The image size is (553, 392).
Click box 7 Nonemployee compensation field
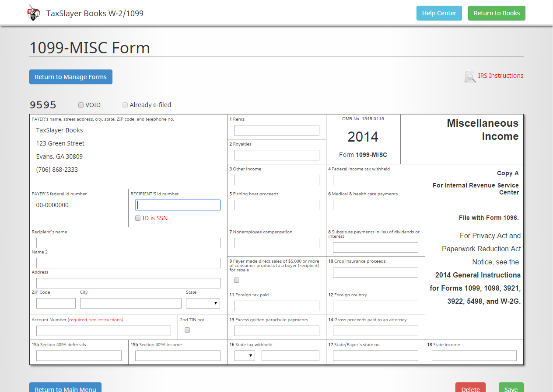(276, 243)
